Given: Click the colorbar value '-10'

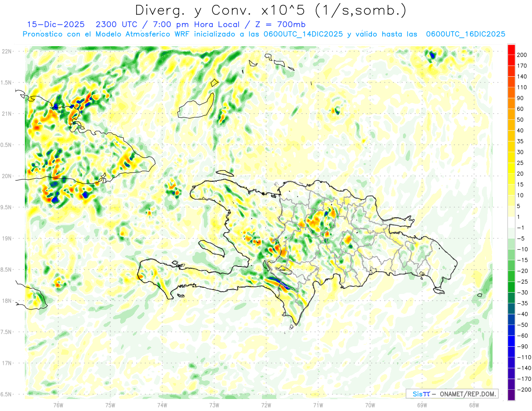Looking at the screenshot, I should 523,249.
